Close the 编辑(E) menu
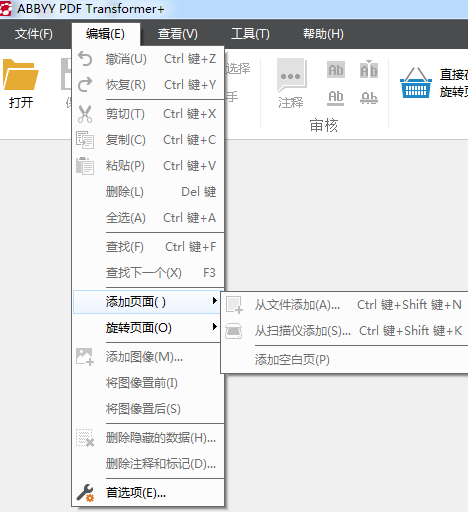 coord(105,34)
